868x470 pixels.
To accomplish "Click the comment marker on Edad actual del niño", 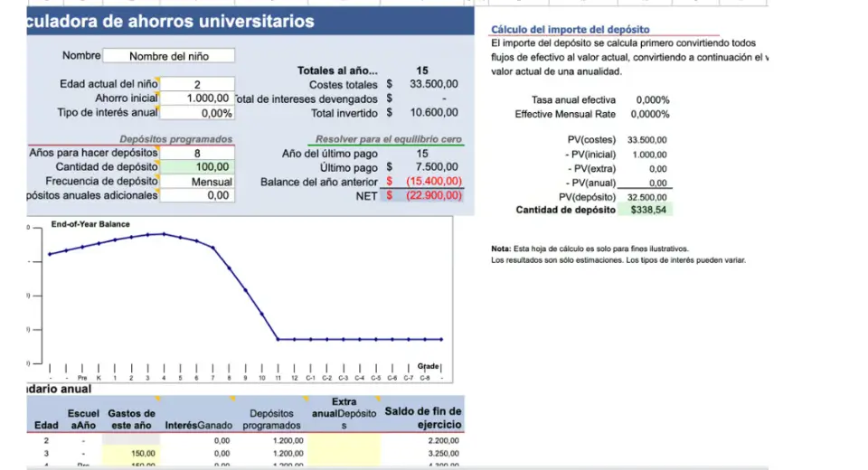I will coord(158,80).
